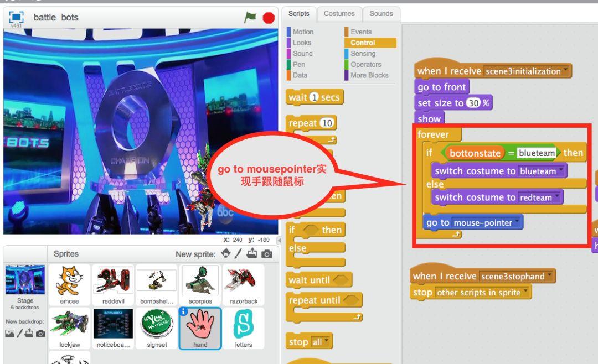This screenshot has height=364, width=598.
Task: Show the More Blocks category
Action: 369,75
